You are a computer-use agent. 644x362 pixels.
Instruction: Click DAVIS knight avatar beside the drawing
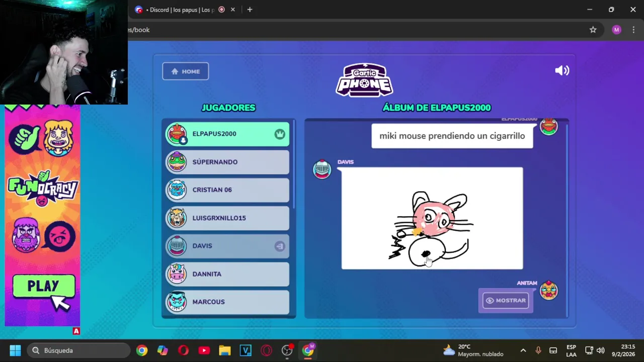(322, 169)
